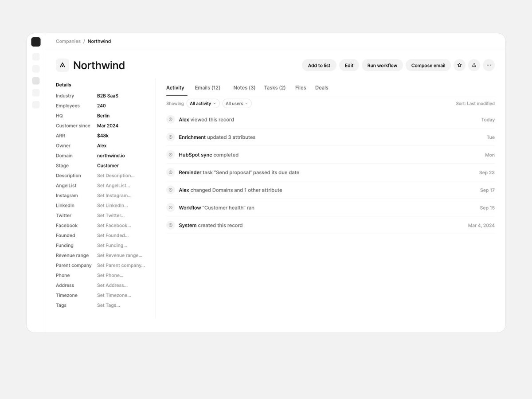Switch to the Emails (12) tab
The height and width of the screenshot is (399, 532).
pos(207,88)
